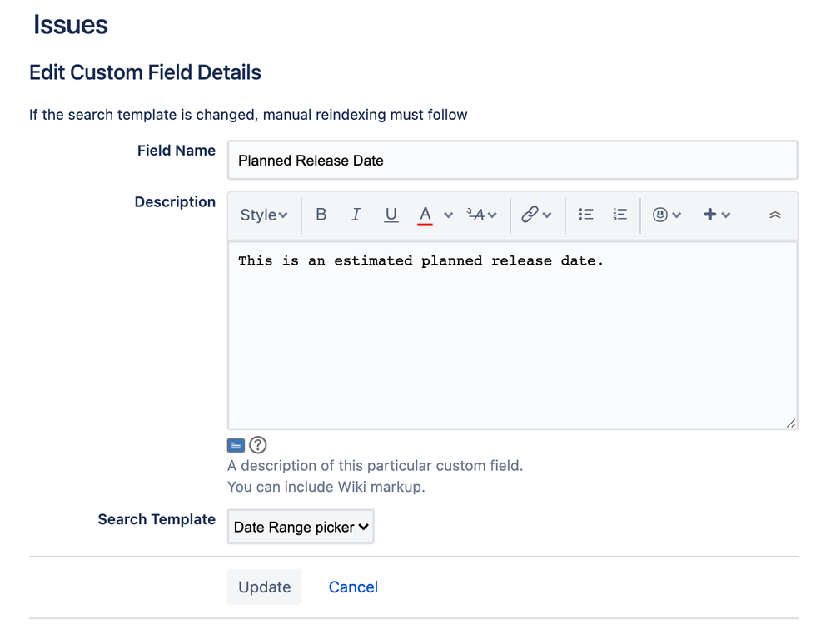Collapse the editor toolbar
Image resolution: width=831 pixels, height=644 pixels.
pos(775,215)
